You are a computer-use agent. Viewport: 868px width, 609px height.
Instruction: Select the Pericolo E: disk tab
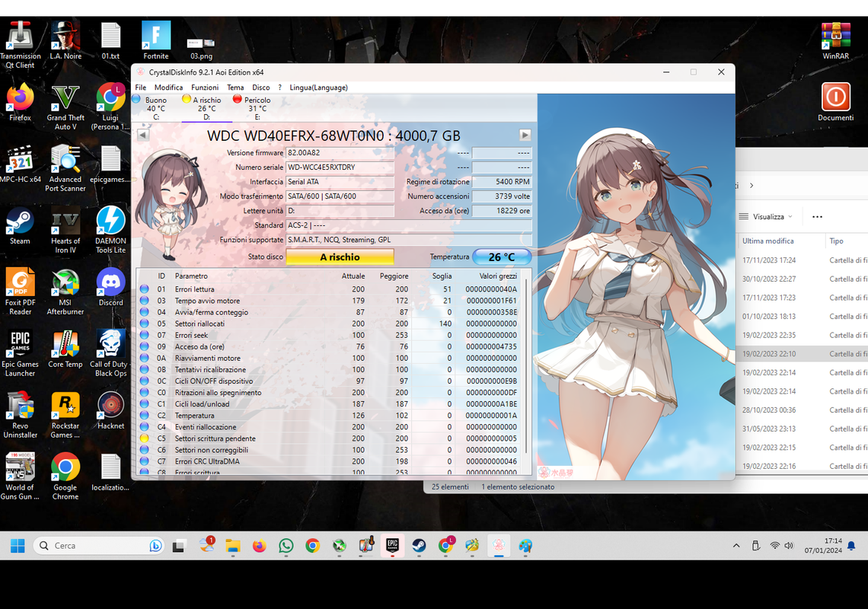tap(257, 108)
